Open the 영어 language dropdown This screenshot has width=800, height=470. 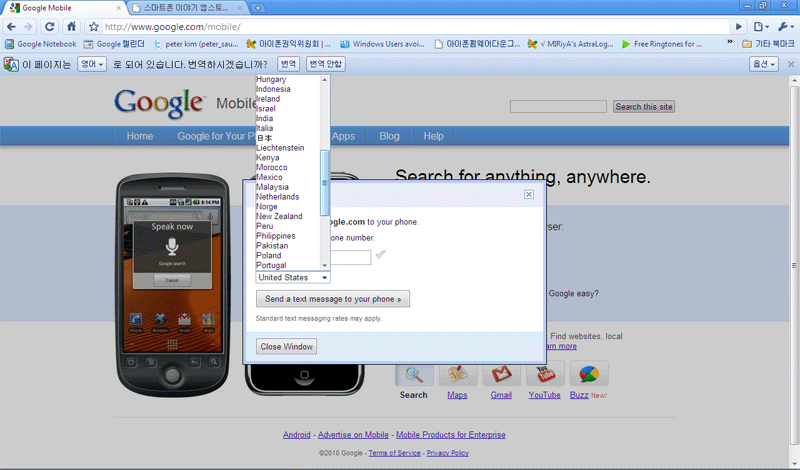tap(92, 64)
